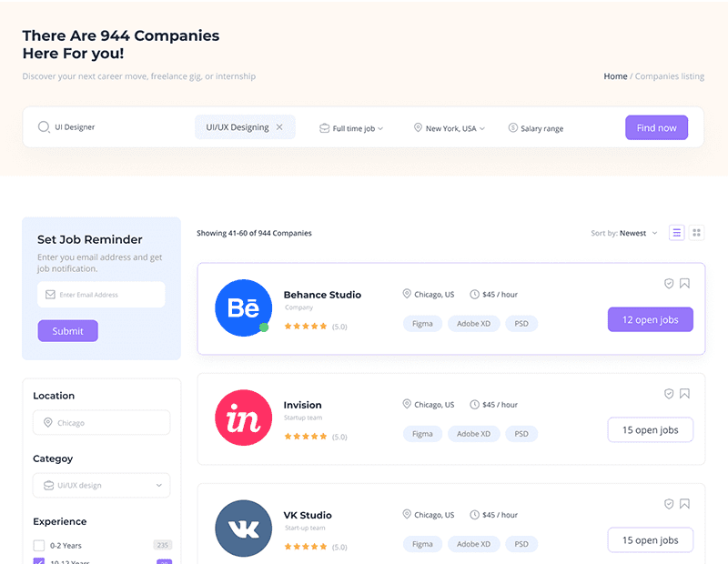This screenshot has height=564, width=728.
Task: Uncheck the 10-12 Years experience checkbox
Action: (x=39, y=561)
